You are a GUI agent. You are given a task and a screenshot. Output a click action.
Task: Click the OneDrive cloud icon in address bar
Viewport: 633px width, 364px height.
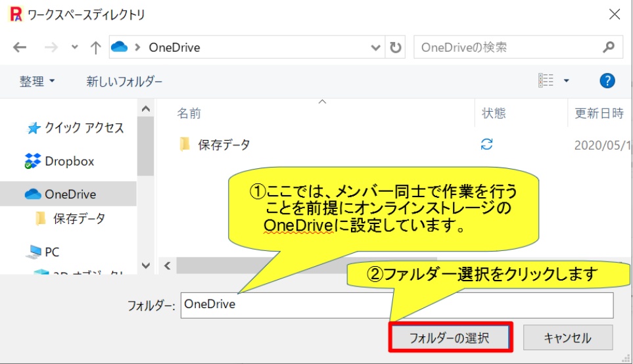tap(119, 47)
